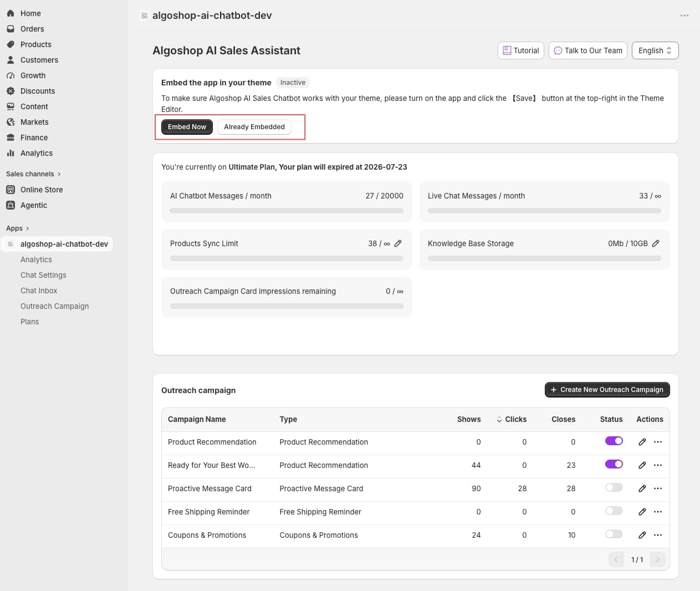This screenshot has height=591, width=700.
Task: Click the AI Chatbot Messages progress bar
Action: pyautogui.click(x=287, y=211)
